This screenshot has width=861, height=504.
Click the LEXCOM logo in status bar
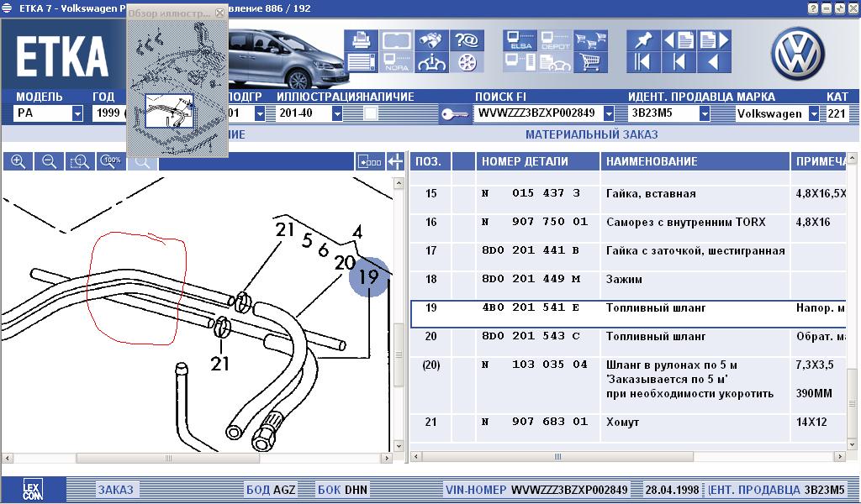(x=34, y=490)
